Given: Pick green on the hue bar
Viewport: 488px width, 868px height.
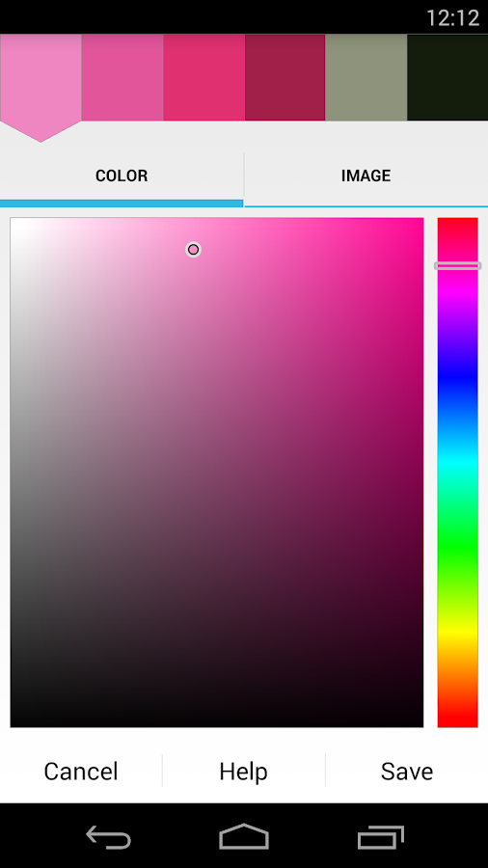Looking at the screenshot, I should click(x=457, y=548).
